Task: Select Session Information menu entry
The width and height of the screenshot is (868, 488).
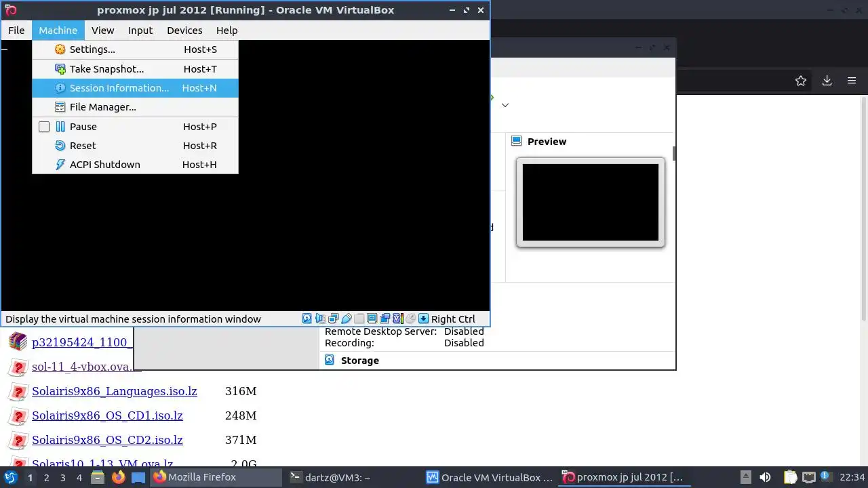Action: 135,88
